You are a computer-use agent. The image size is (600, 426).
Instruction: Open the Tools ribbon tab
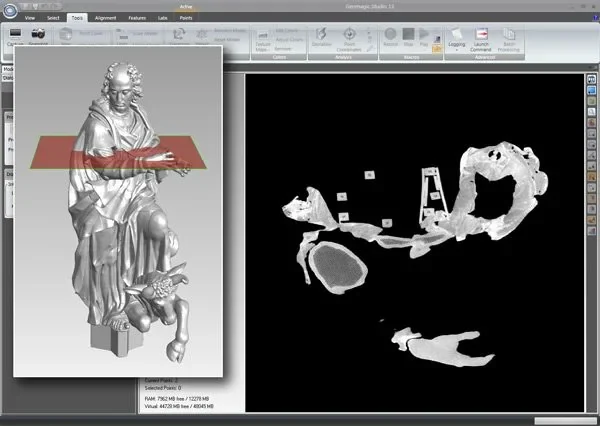(x=77, y=18)
